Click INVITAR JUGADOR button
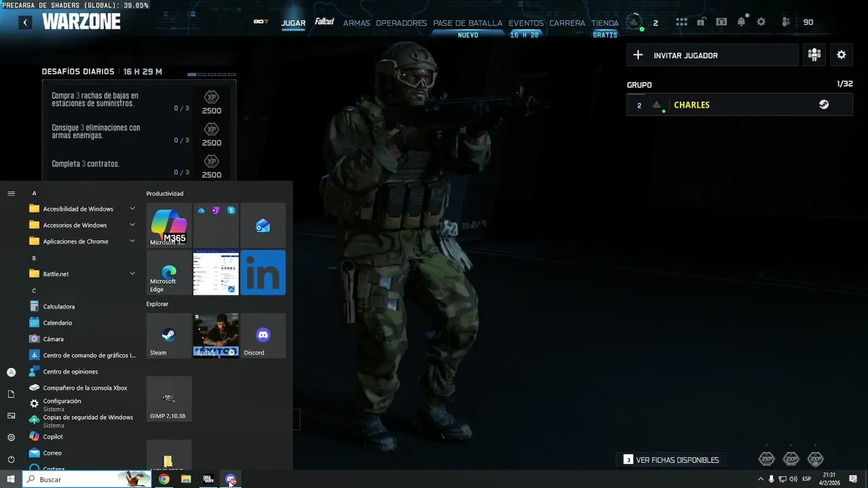 point(713,56)
